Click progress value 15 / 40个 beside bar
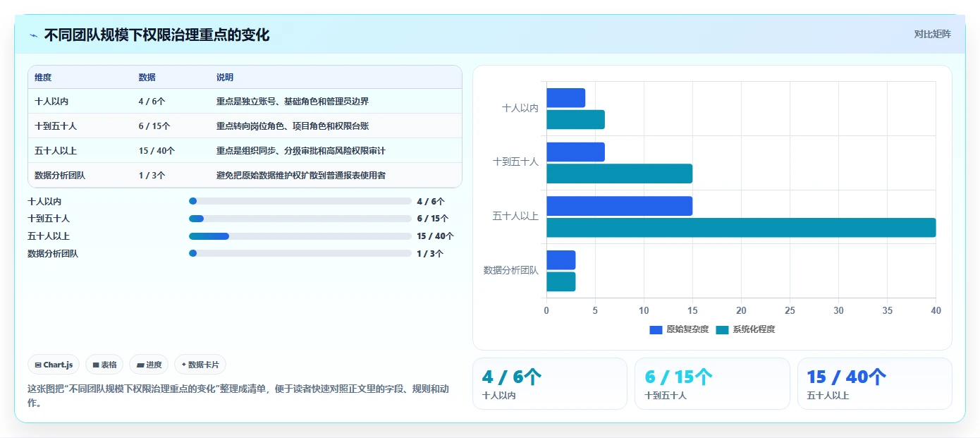The width and height of the screenshot is (980, 438). pos(435,236)
